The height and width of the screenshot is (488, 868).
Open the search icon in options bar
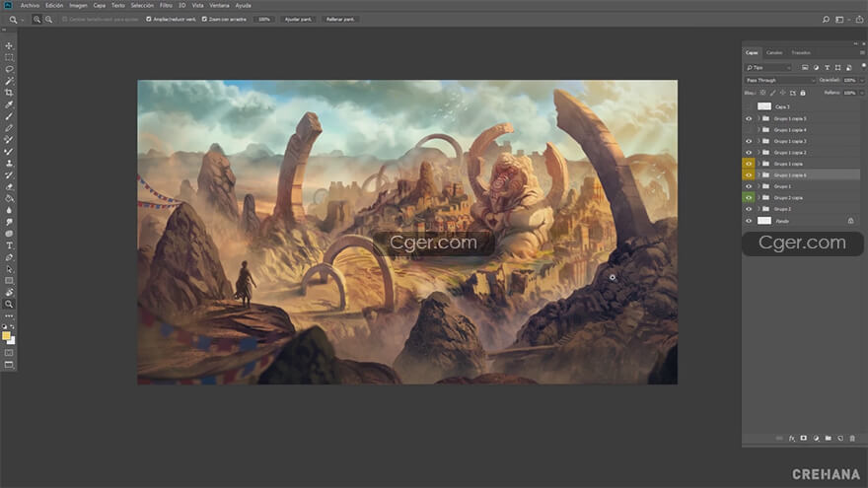[826, 20]
